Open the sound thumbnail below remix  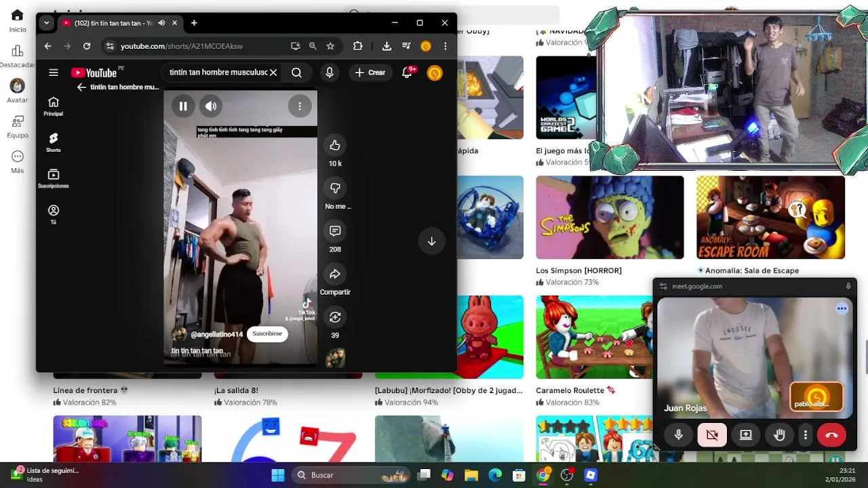[x=335, y=358]
